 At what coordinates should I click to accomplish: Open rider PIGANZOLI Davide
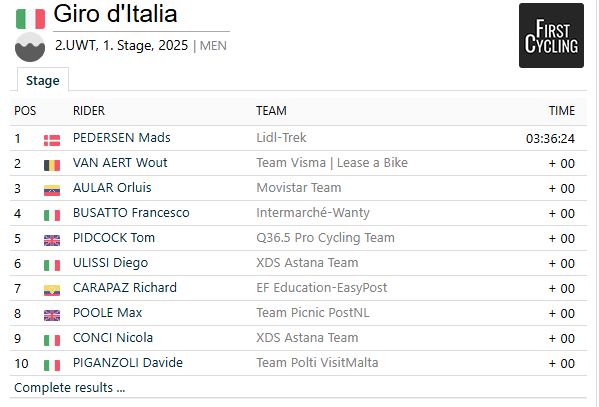pos(128,362)
